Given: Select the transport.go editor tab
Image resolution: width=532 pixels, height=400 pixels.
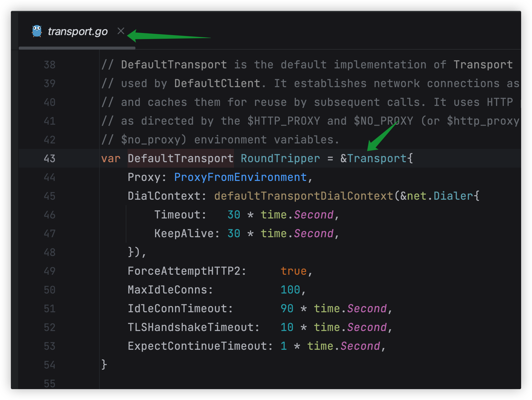Looking at the screenshot, I should (77, 31).
